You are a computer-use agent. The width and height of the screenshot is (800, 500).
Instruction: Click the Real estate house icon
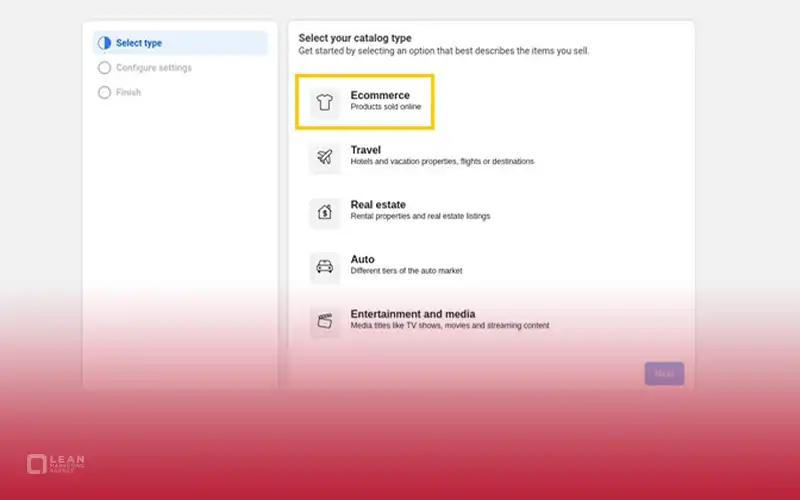click(x=324, y=211)
